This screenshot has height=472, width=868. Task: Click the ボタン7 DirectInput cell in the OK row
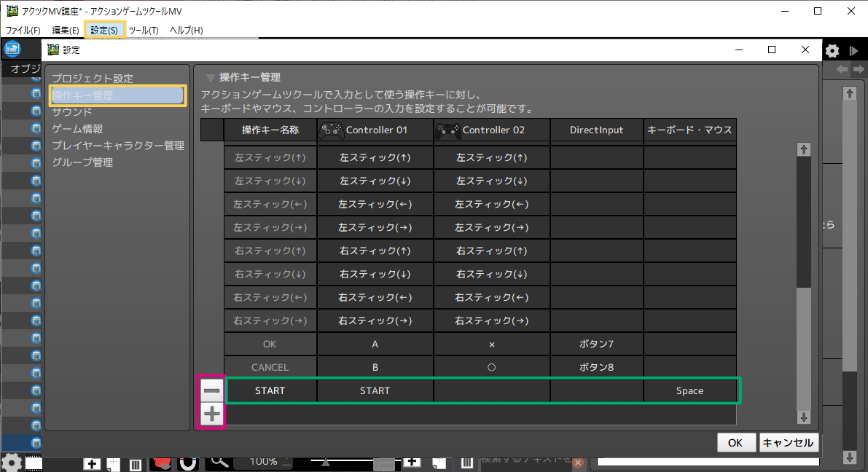tap(596, 344)
